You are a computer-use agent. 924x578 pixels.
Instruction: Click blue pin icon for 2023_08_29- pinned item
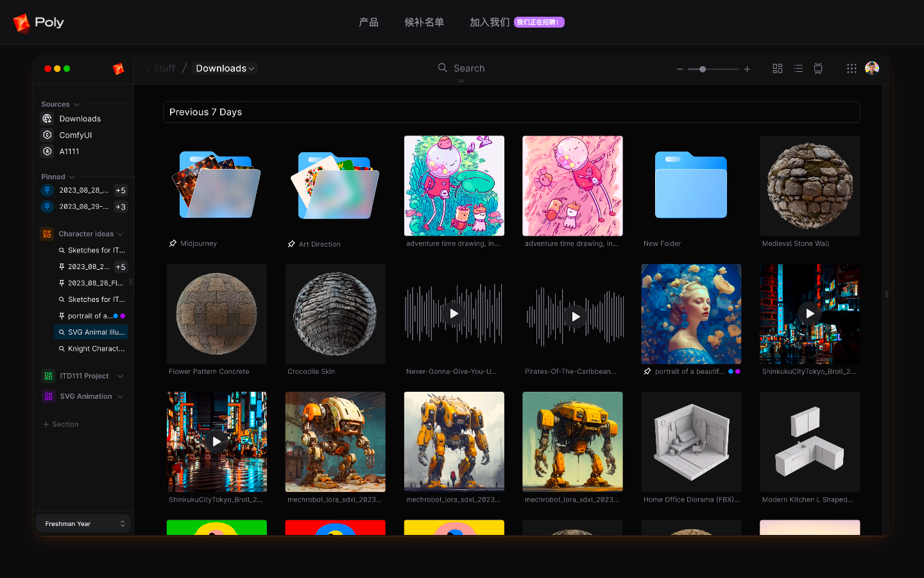pyautogui.click(x=47, y=206)
